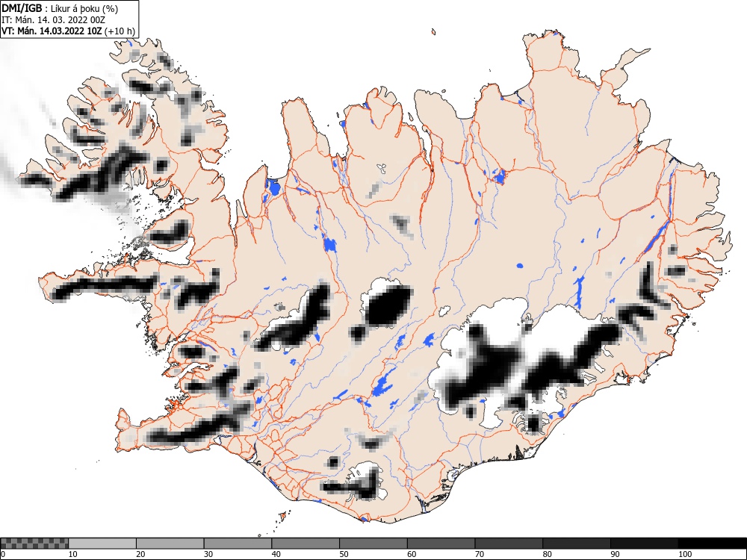This screenshot has width=747, height=560.
Task: Click the title text 'Líkur á þoku (%)'
Action: pos(84,8)
